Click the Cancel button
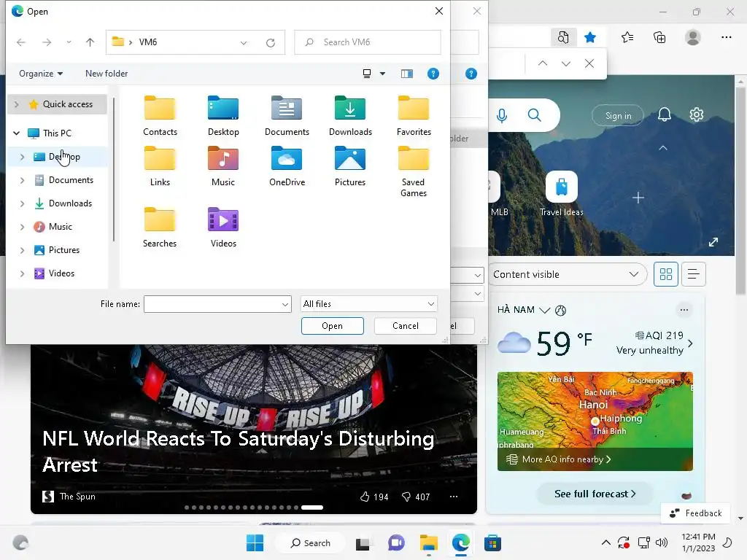This screenshot has width=747, height=560. tap(406, 326)
